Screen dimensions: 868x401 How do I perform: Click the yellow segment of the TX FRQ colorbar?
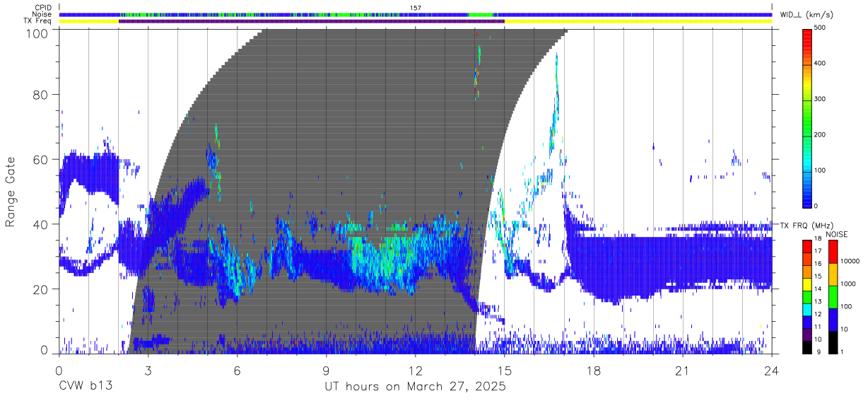808,283
